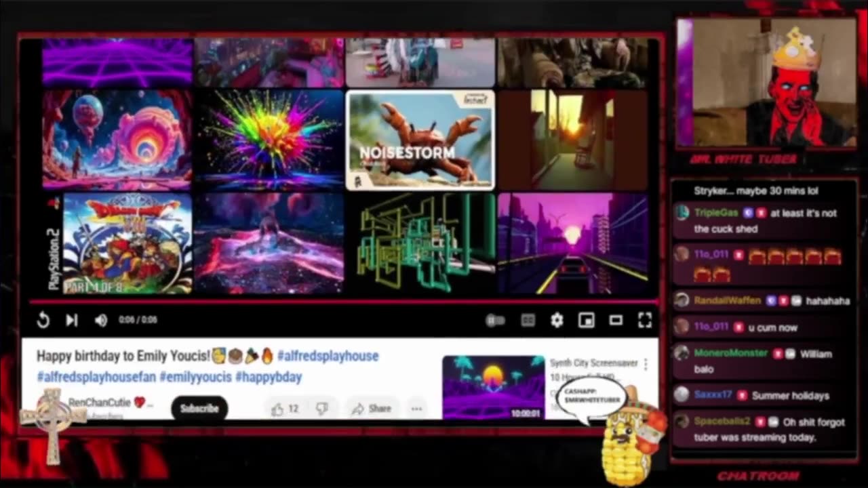
Task: Open more actions ellipsis below video
Action: [416, 409]
